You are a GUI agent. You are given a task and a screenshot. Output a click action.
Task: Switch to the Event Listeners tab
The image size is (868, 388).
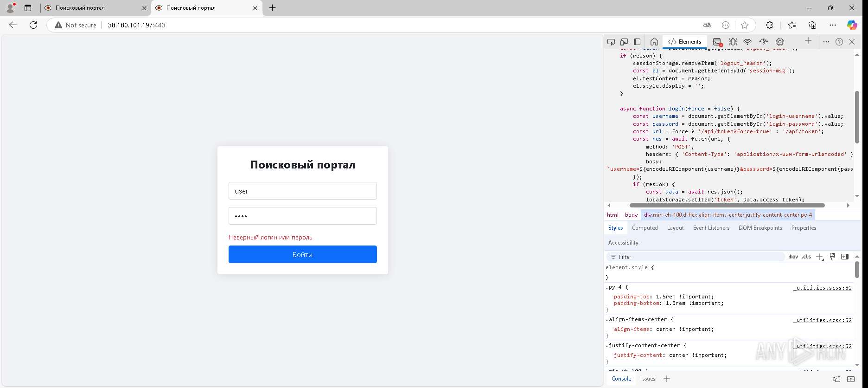click(711, 228)
